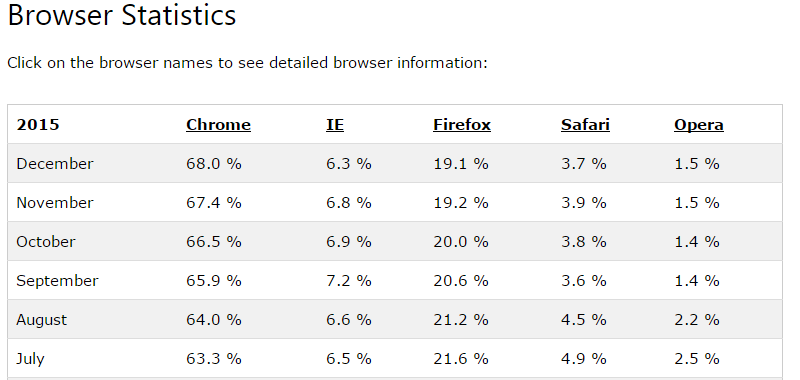Select Opera's July value 2.5 %
800x380 pixels.
pyautogui.click(x=697, y=359)
